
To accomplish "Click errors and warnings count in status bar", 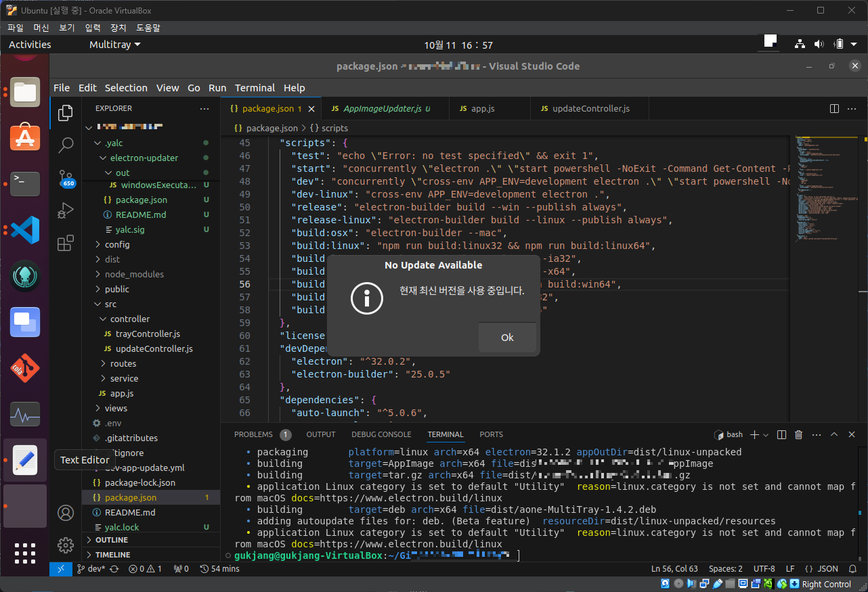I will pyautogui.click(x=146, y=569).
